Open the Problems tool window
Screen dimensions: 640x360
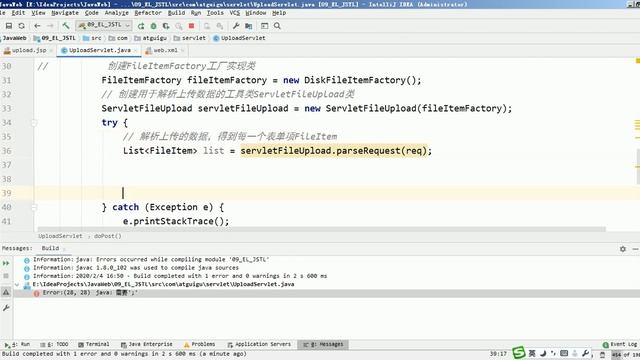point(199,344)
